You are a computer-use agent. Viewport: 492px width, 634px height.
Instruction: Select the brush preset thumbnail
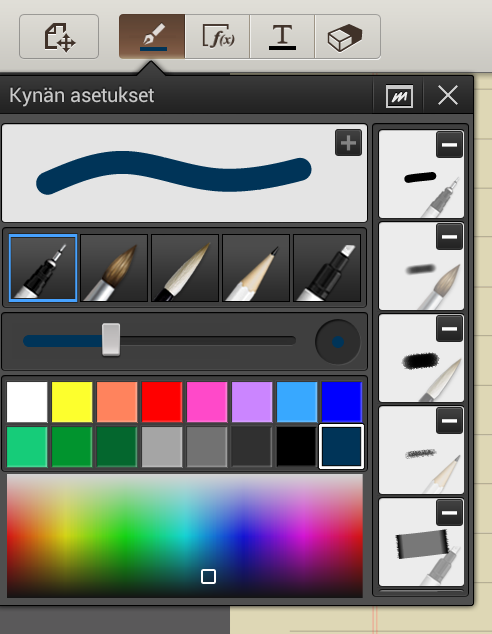point(421,266)
